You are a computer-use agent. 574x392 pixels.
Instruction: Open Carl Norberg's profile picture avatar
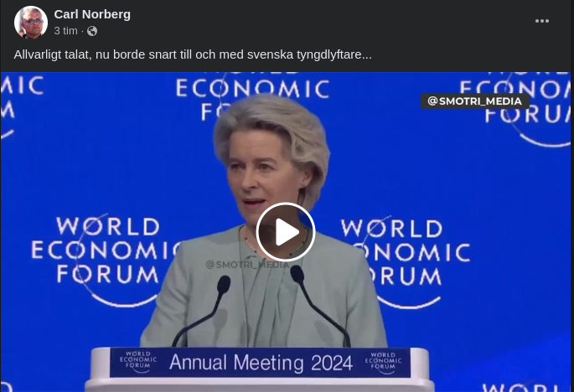coord(31,23)
